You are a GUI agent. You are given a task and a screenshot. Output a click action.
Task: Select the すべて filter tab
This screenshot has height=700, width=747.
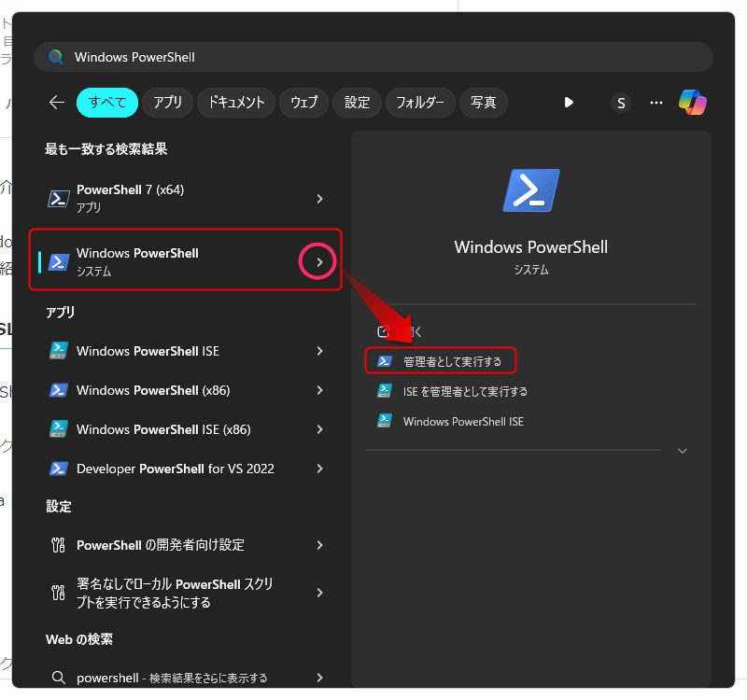pyautogui.click(x=107, y=103)
